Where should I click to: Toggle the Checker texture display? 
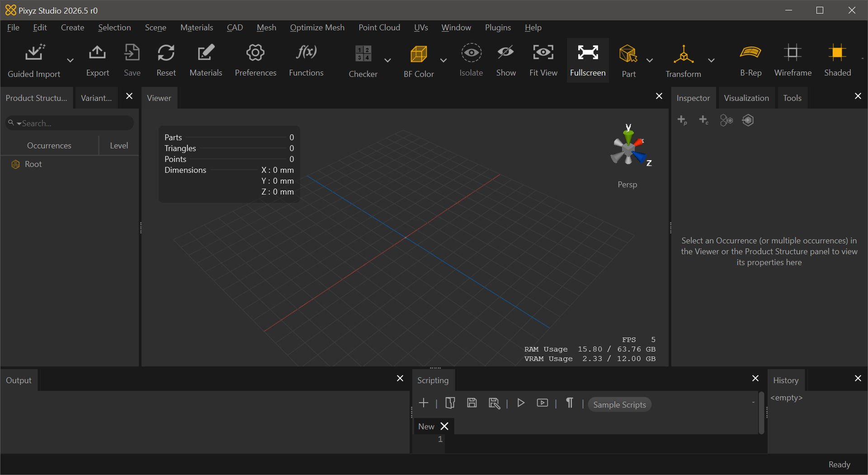point(363,60)
